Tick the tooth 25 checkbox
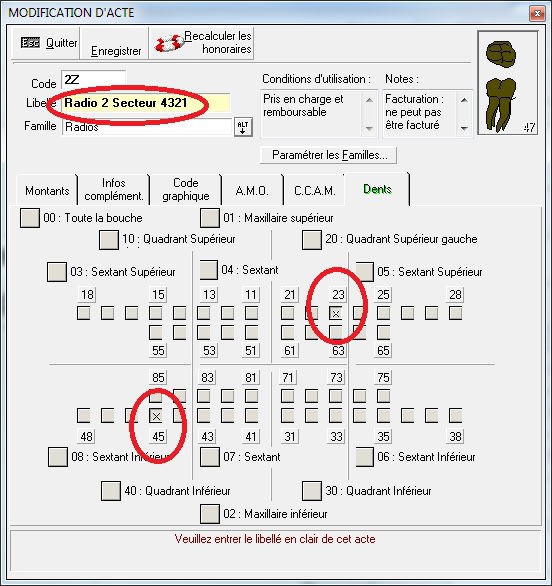Screen dimensions: 552x586 click(x=383, y=313)
